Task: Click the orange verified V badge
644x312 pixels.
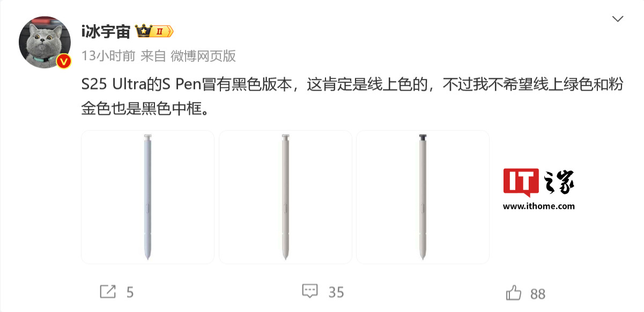Action: (64, 61)
